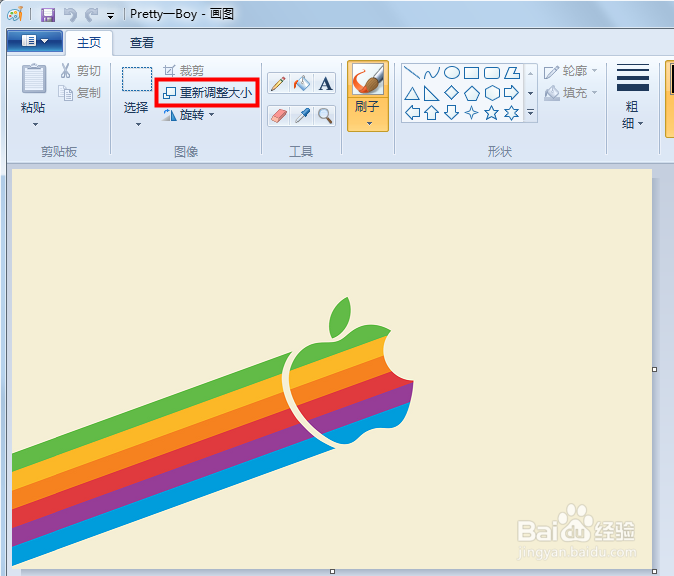The image size is (674, 576).
Task: Select the Magnifier tool
Action: [x=325, y=116]
